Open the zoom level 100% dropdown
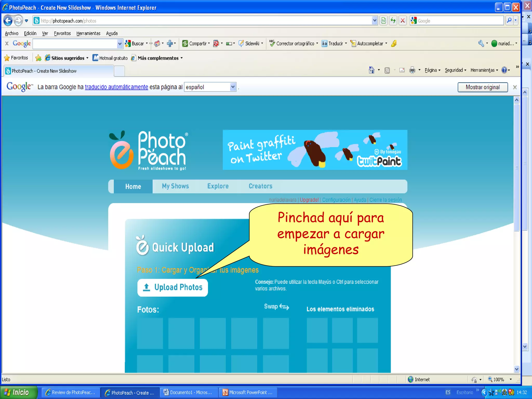Viewport: 532px width, 399px height. (x=511, y=380)
